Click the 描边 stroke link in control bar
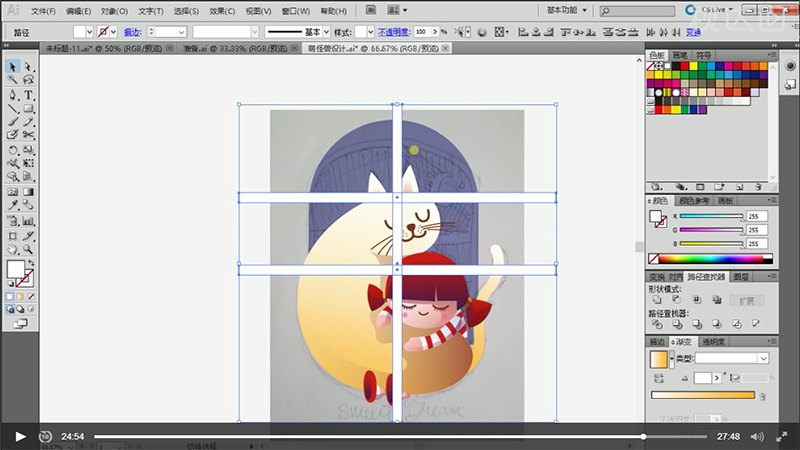Screen dimensions: 800x450 pyautogui.click(x=132, y=32)
